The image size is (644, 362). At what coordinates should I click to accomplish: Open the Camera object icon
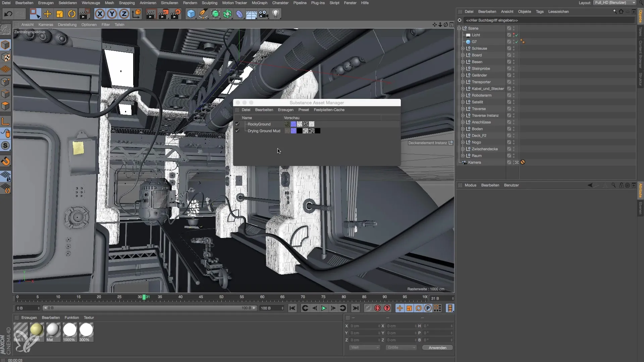click(x=264, y=14)
